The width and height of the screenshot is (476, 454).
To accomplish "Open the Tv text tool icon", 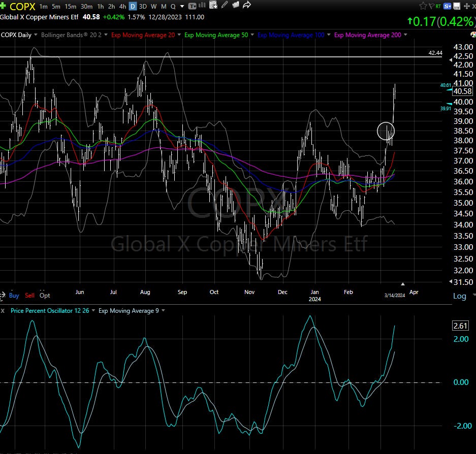I will [192, 6].
